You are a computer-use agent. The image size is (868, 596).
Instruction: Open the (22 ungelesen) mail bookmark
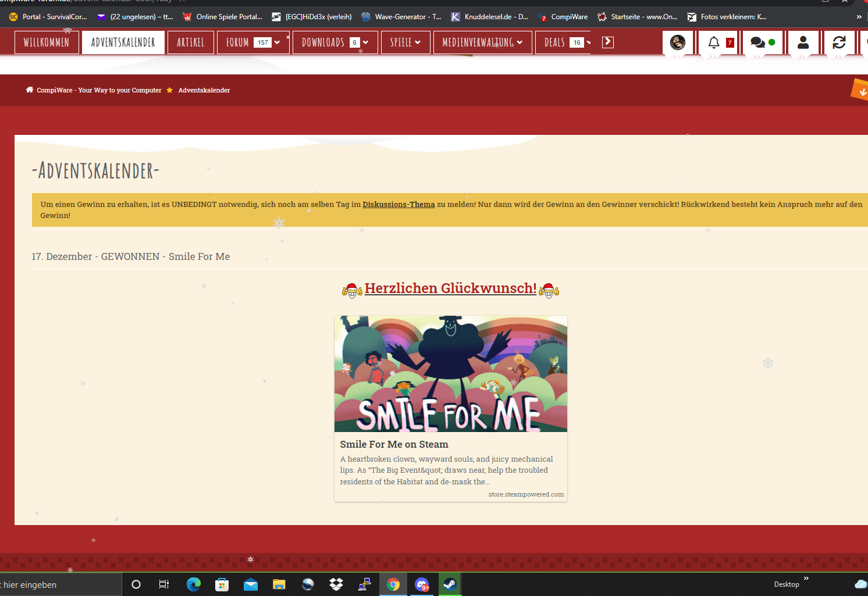135,17
